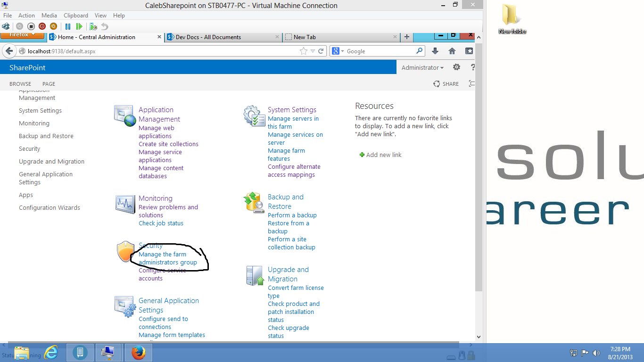The width and height of the screenshot is (644, 362).
Task: Click the Monitoring section icon
Action: [125, 204]
